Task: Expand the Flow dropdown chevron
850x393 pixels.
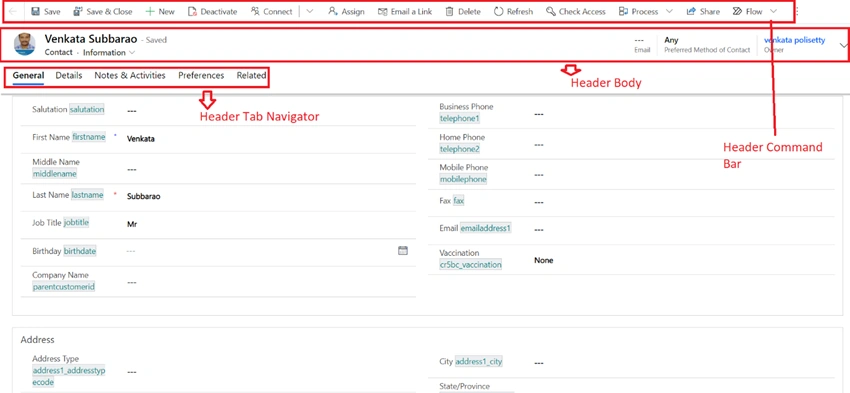Action: (x=774, y=11)
